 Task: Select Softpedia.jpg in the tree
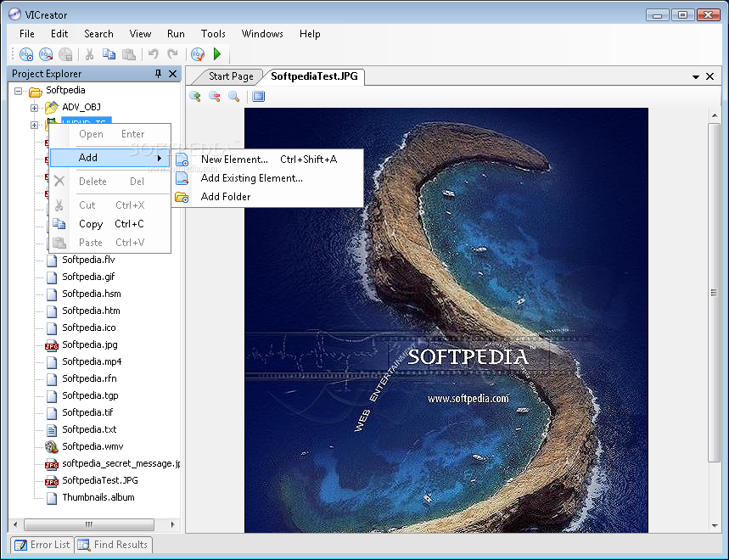[90, 344]
